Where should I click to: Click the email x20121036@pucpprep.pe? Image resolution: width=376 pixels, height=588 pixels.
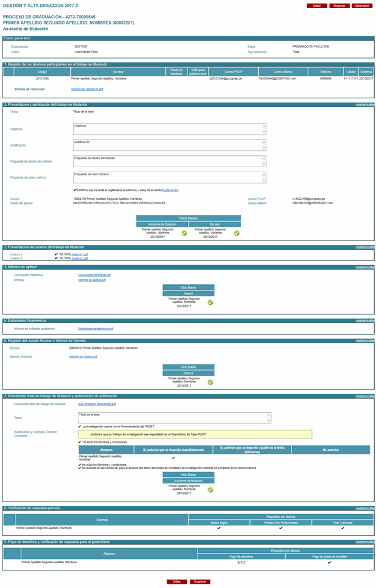(x=226, y=79)
